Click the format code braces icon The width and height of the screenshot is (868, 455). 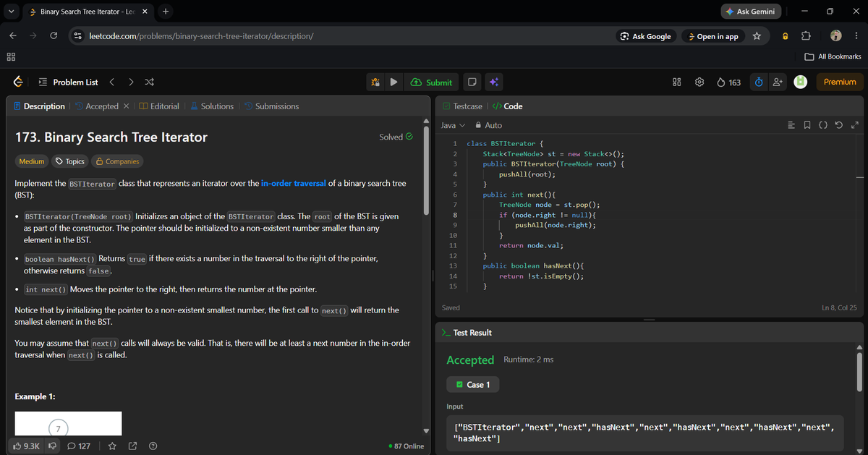(823, 126)
